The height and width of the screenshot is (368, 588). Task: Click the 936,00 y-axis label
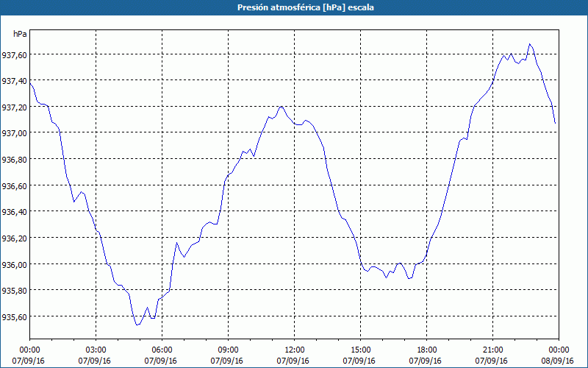[14, 265]
